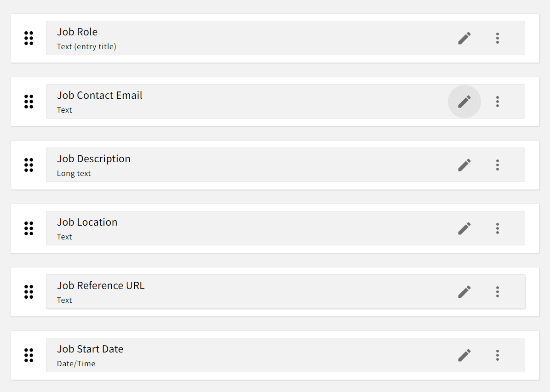This screenshot has width=550, height=392.
Task: Click the Job Location field title text
Action: 87,222
